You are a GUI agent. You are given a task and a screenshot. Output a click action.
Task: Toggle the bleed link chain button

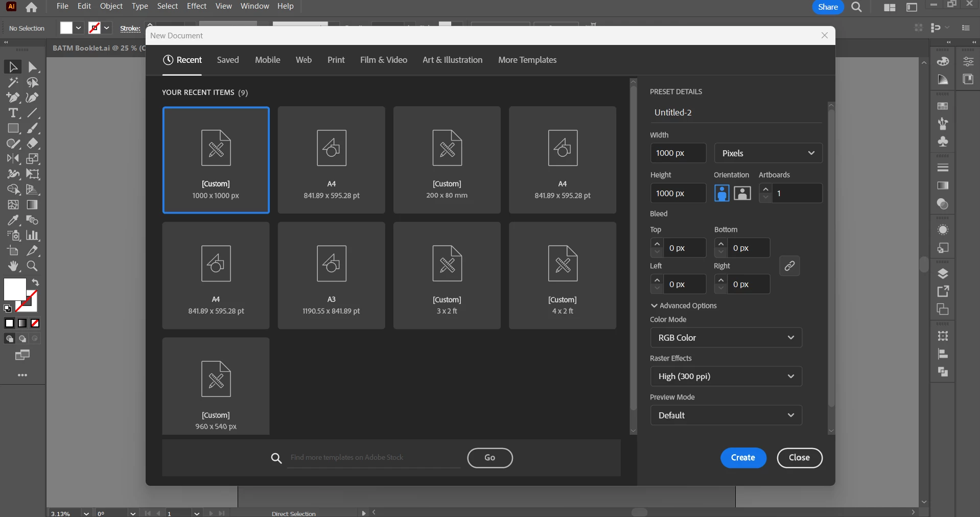(790, 266)
